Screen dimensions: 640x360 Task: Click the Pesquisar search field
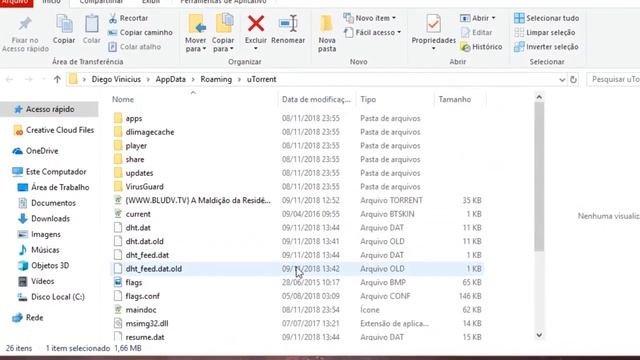pyautogui.click(x=613, y=79)
